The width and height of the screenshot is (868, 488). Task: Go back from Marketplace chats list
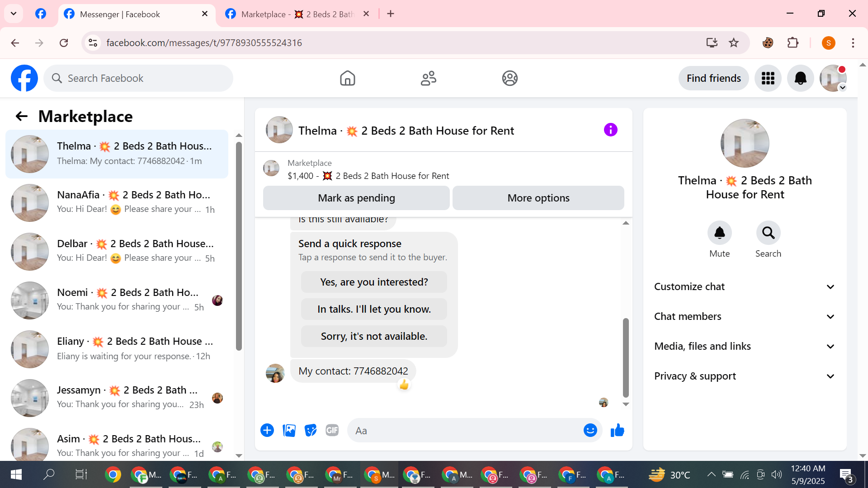coord(22,116)
